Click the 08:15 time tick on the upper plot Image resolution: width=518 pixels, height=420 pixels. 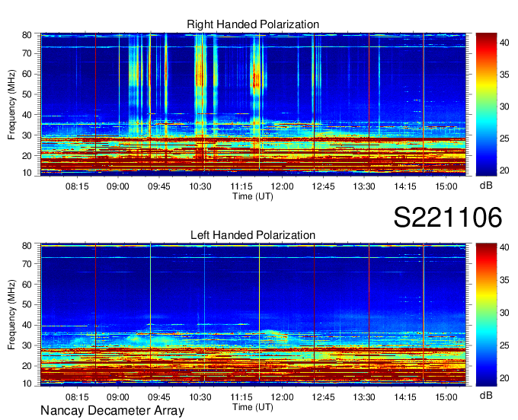(x=77, y=186)
